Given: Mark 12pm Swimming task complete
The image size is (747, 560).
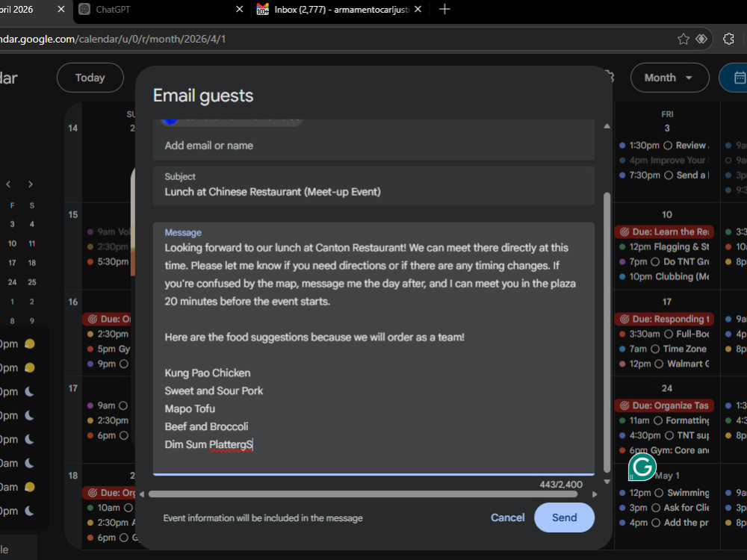Looking at the screenshot, I should pyautogui.click(x=659, y=493).
